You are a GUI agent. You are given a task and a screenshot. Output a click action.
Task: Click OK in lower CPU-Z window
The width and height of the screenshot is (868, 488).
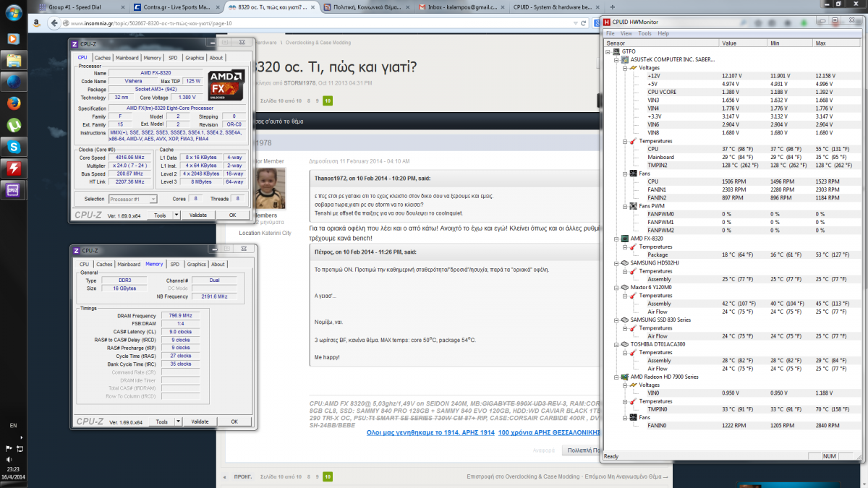234,421
